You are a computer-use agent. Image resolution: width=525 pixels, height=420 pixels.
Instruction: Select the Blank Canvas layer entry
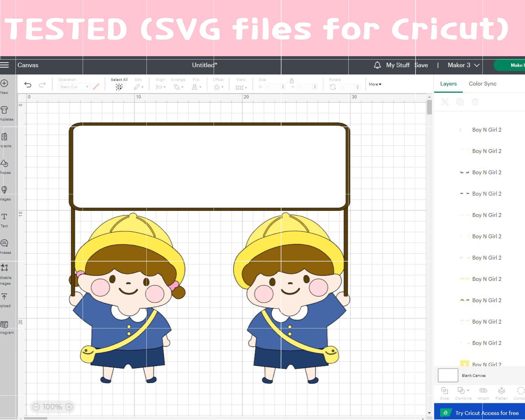(474, 375)
